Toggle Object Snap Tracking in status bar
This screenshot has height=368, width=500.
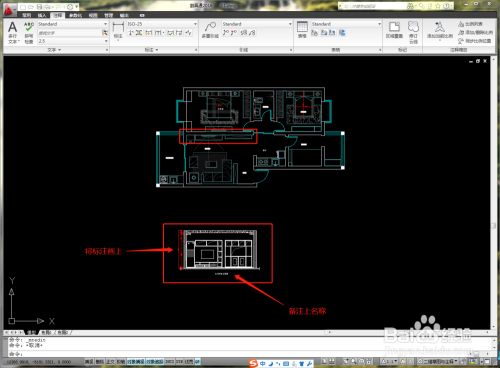coord(155,361)
